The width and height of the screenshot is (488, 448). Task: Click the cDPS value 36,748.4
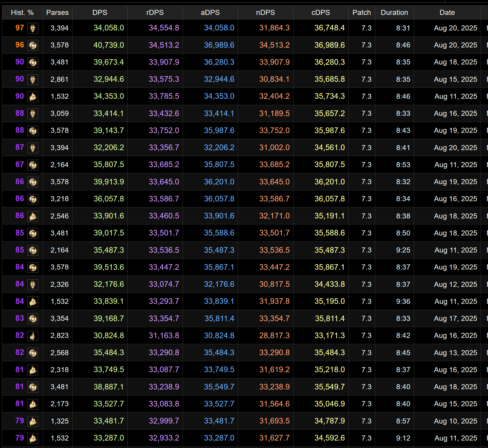pos(330,28)
